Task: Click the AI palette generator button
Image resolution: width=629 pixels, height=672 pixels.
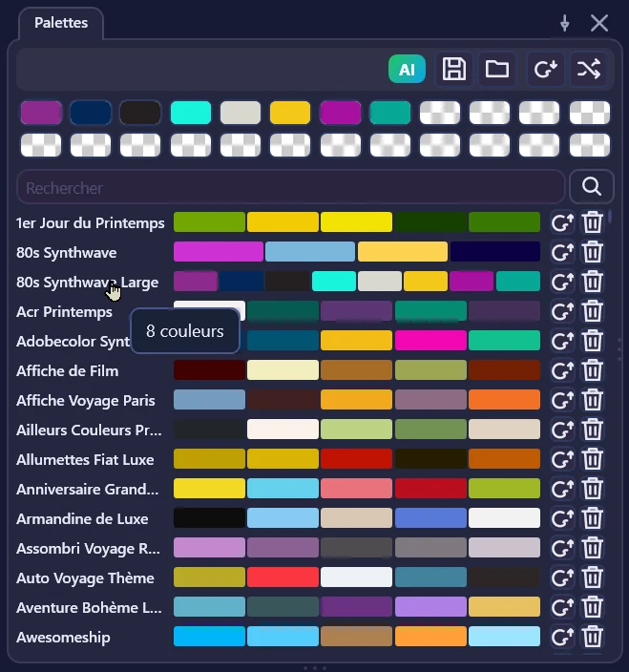Action: pyautogui.click(x=407, y=69)
